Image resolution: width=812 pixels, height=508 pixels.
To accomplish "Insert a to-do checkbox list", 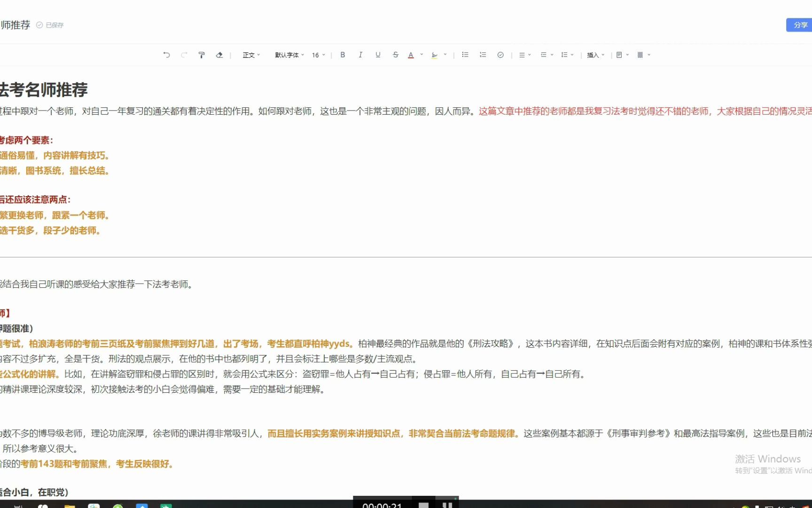I will click(500, 55).
